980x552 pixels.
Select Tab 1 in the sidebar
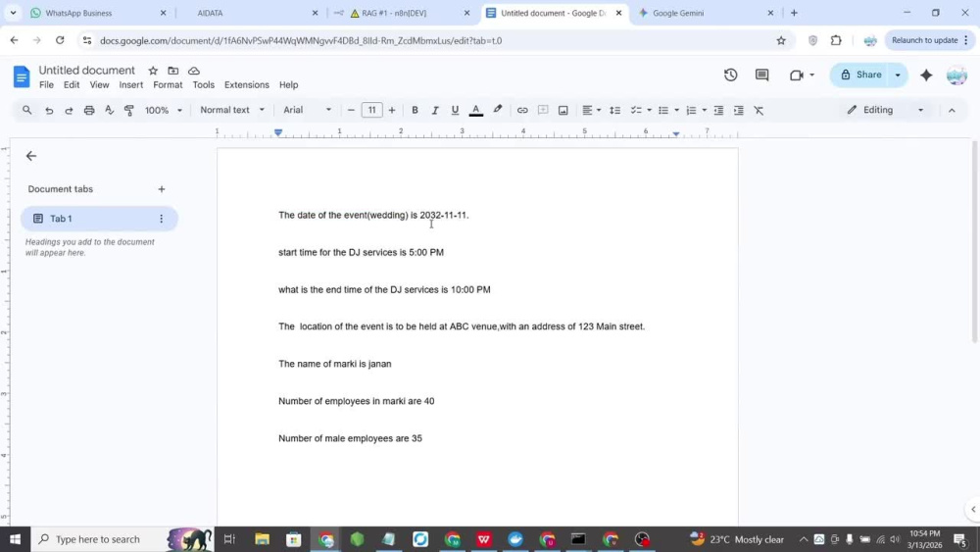tap(99, 219)
